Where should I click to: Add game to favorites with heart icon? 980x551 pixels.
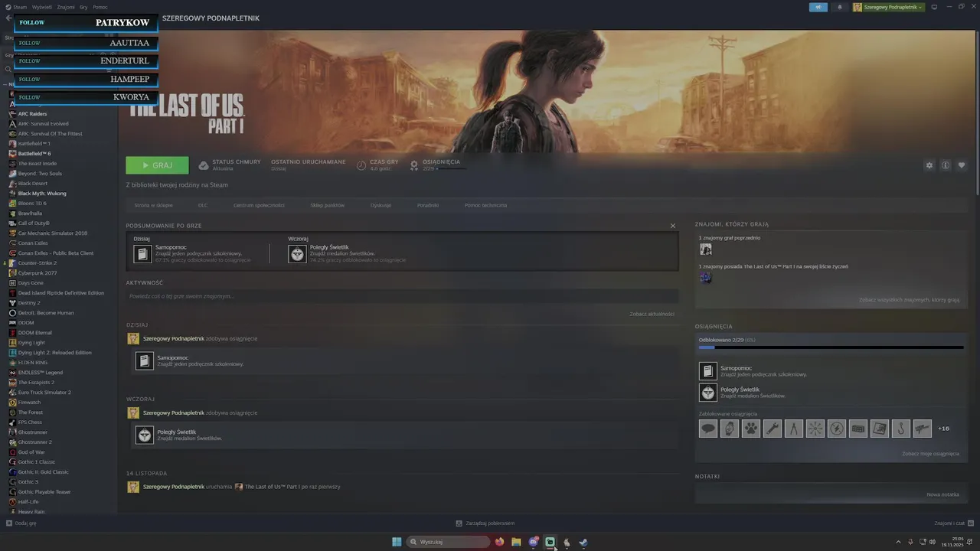point(962,165)
